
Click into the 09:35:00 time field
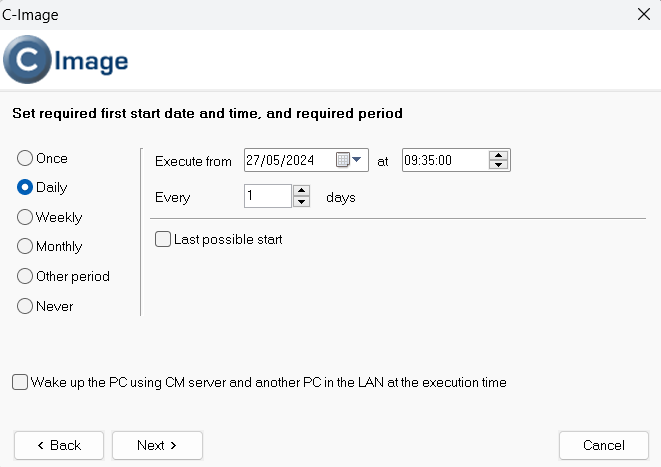coord(445,160)
